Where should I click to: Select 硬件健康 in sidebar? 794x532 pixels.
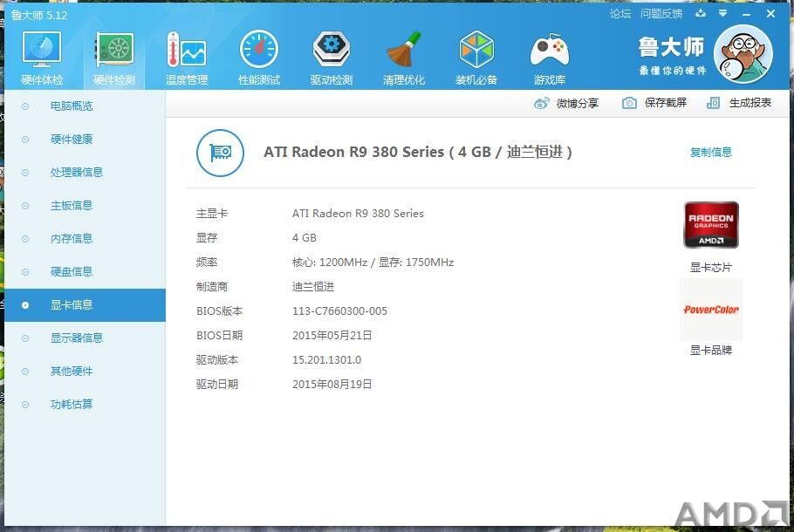(86, 140)
